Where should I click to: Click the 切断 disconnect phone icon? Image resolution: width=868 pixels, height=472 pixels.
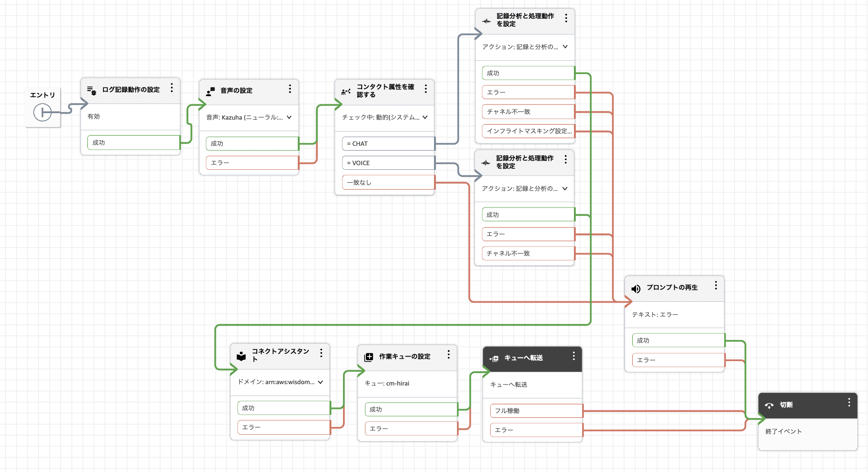tap(769, 405)
